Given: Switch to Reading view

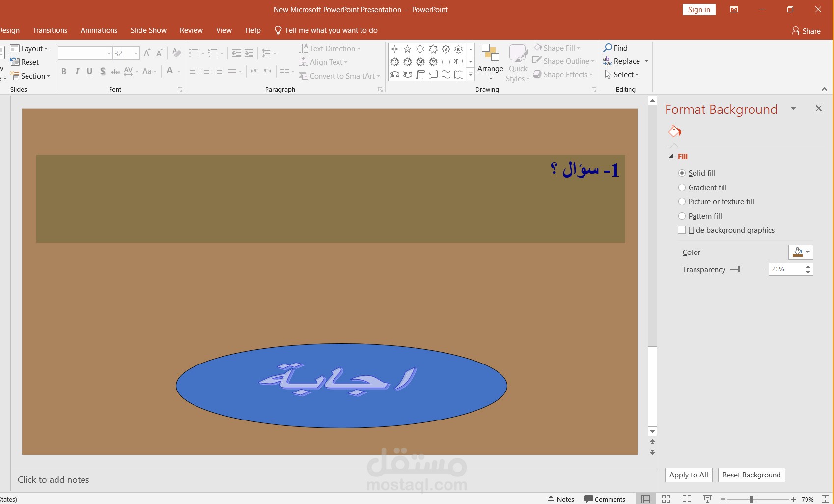Looking at the screenshot, I should tap(687, 499).
